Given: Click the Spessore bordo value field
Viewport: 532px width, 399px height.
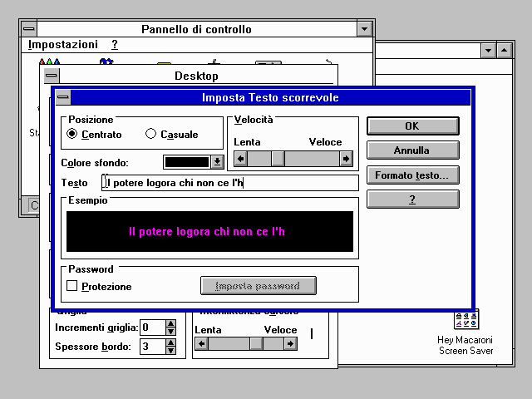Looking at the screenshot, I should click(x=153, y=347).
